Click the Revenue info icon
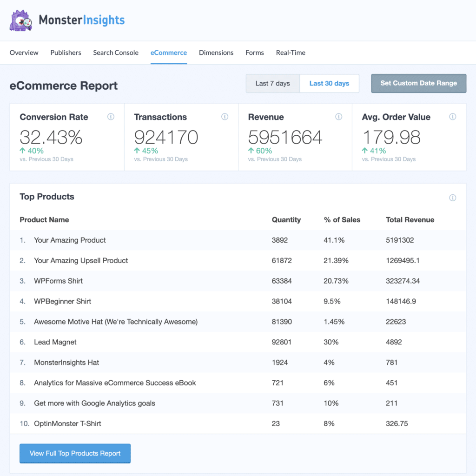The height and width of the screenshot is (476, 476). tap(338, 117)
